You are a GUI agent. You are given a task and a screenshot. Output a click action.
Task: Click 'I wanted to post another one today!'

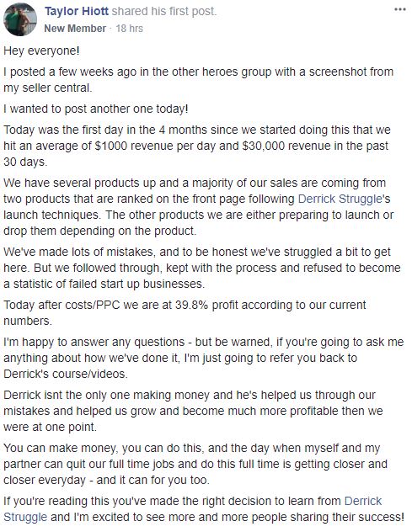(96, 109)
